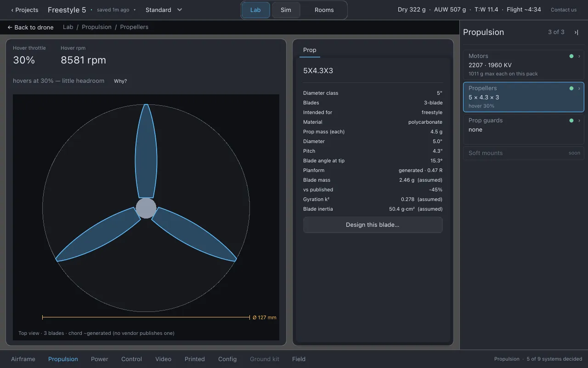The width and height of the screenshot is (588, 368).
Task: Open the Prop guards card
Action: point(523,129)
